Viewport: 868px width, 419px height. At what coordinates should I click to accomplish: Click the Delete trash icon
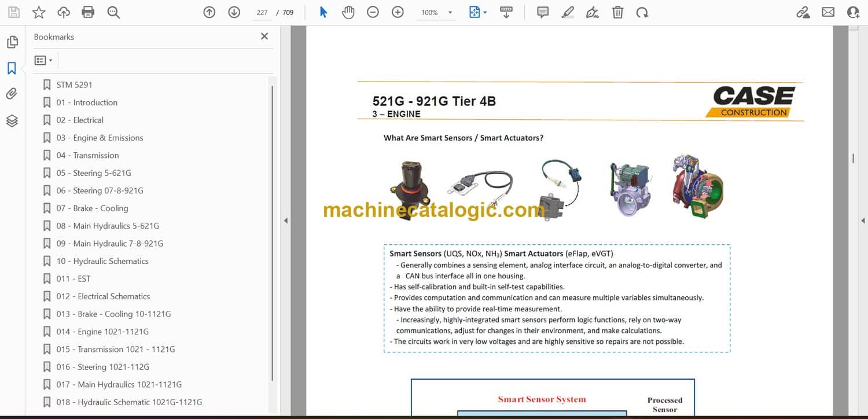[617, 12]
